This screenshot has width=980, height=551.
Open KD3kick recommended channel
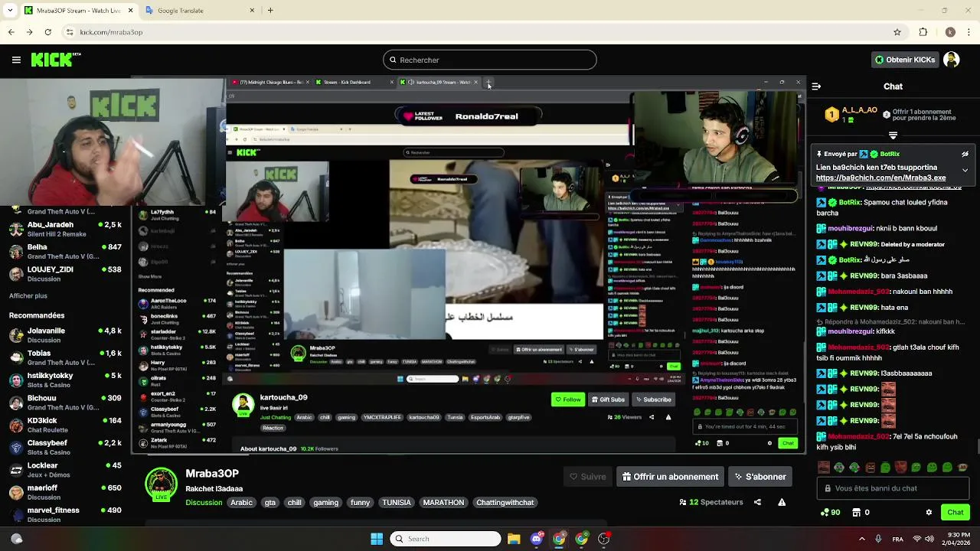tap(65, 425)
